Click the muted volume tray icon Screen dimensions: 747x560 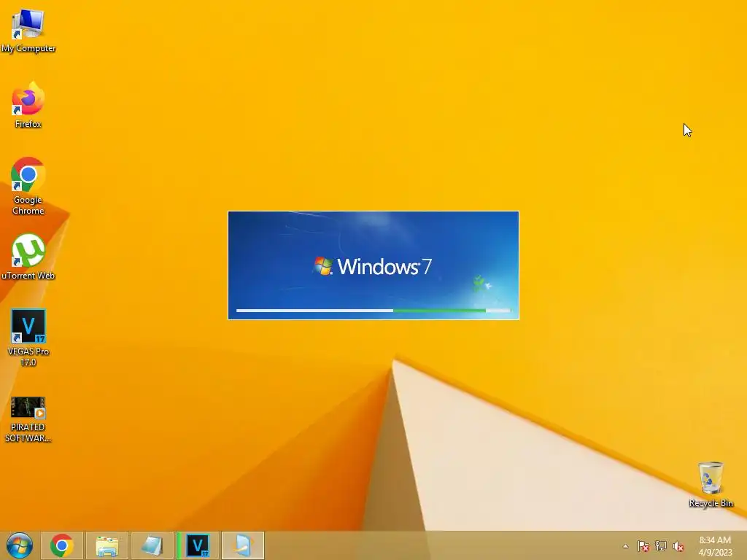click(x=678, y=546)
